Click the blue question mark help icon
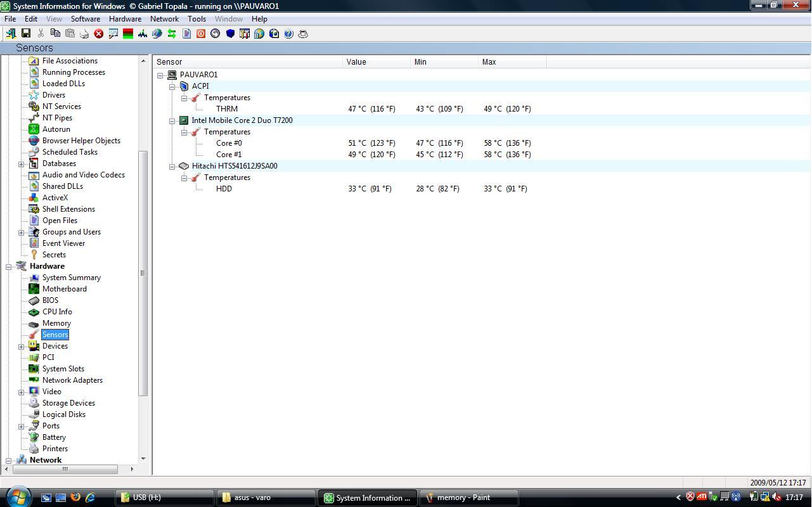This screenshot has height=507, width=812. click(x=288, y=34)
